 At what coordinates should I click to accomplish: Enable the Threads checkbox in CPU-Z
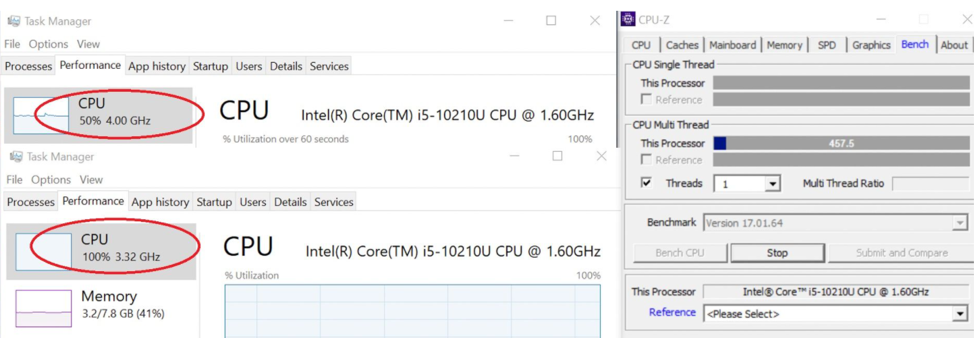coord(647,183)
